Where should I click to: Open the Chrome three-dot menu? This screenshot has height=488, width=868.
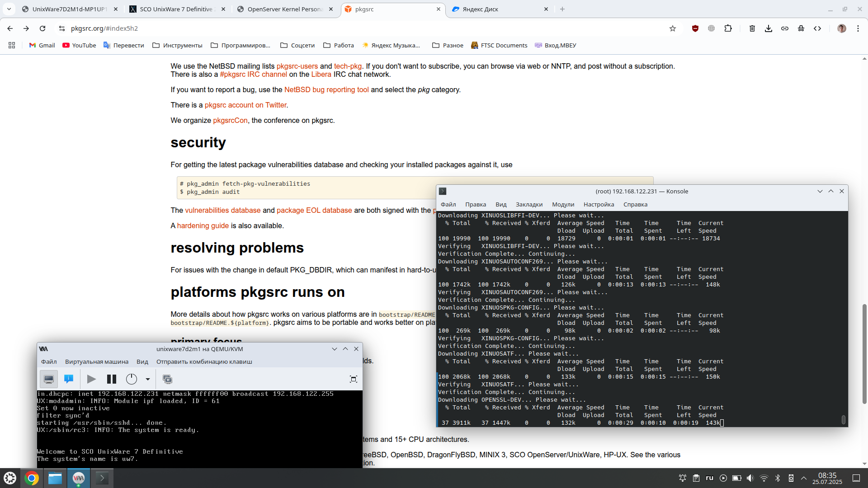point(858,28)
